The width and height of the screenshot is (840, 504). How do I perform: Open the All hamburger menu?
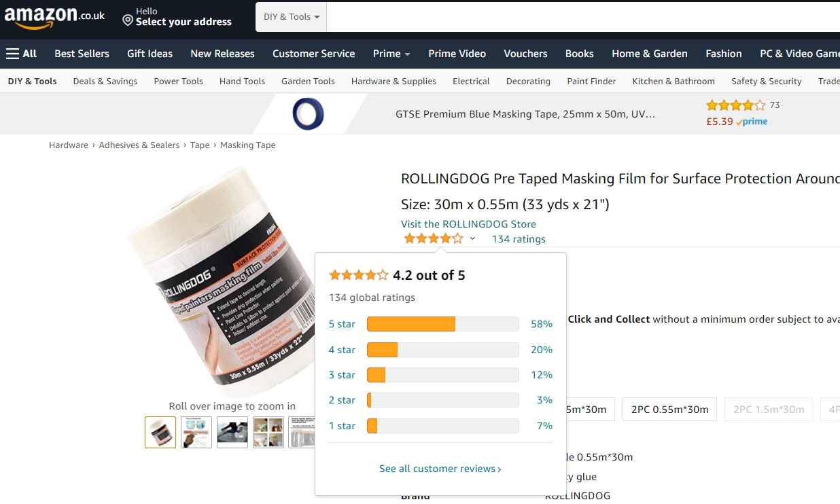(x=21, y=54)
